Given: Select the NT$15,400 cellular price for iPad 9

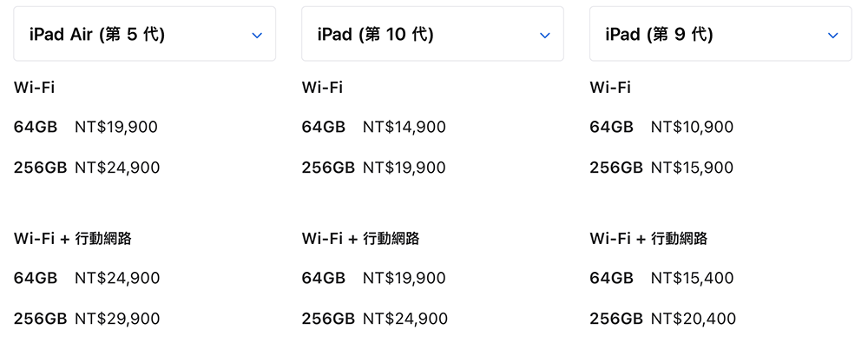Looking at the screenshot, I should tap(692, 279).
